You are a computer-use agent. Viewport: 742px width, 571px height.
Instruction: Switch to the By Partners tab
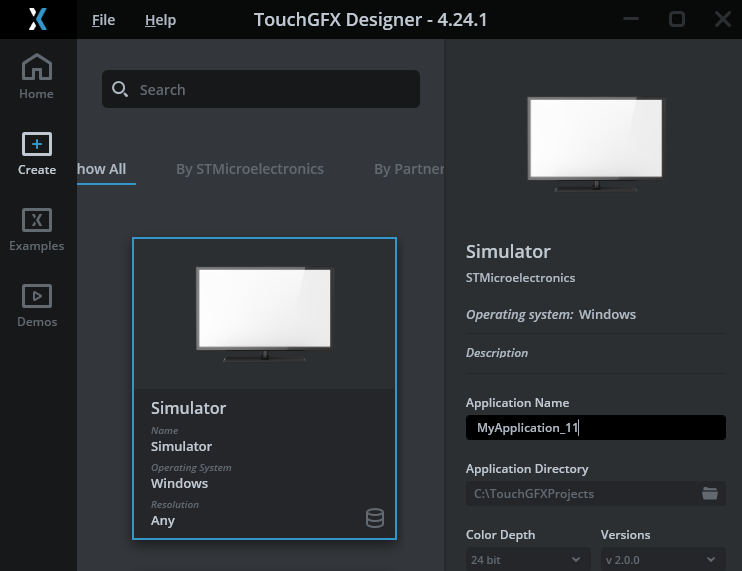click(x=408, y=169)
